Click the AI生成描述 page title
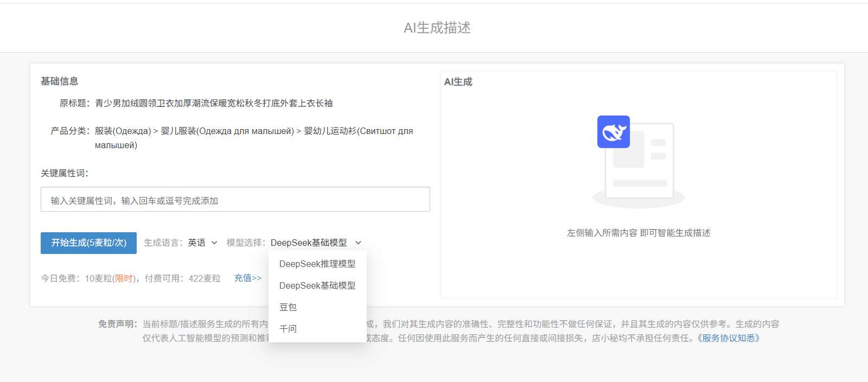The image size is (868, 382). (437, 28)
